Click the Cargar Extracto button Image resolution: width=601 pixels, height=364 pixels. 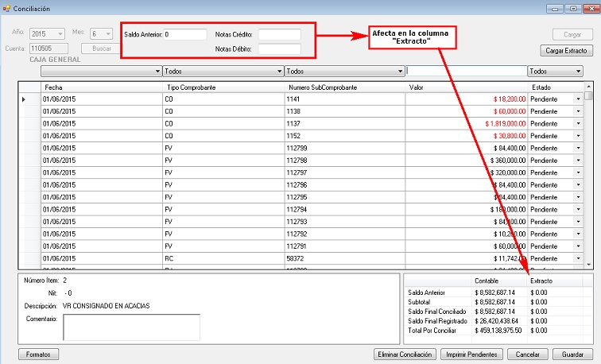coord(565,50)
